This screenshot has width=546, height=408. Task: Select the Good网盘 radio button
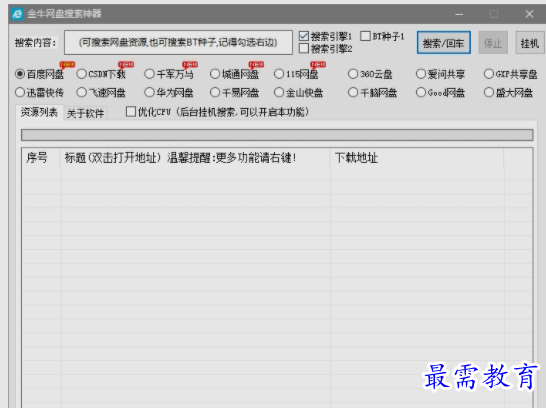click(421, 92)
